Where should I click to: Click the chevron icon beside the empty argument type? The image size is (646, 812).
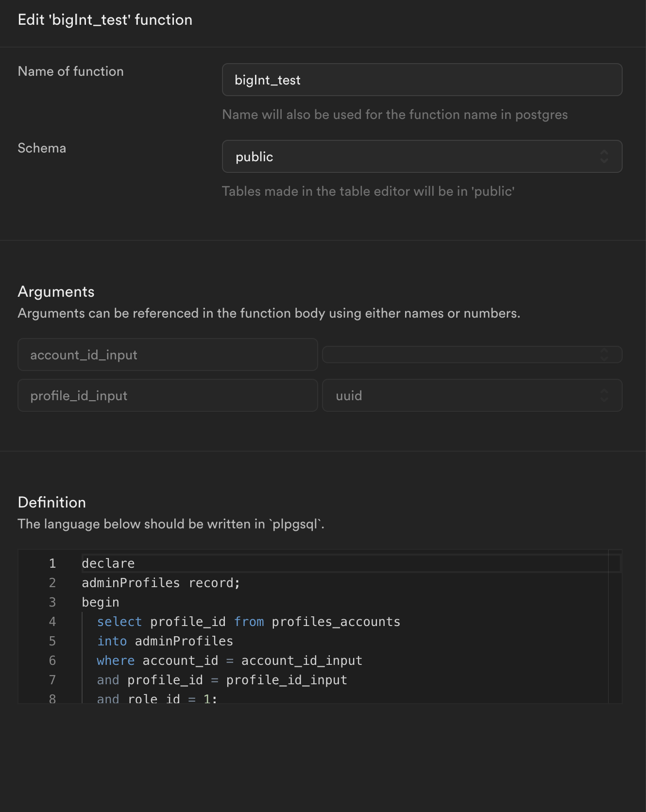[x=604, y=355]
